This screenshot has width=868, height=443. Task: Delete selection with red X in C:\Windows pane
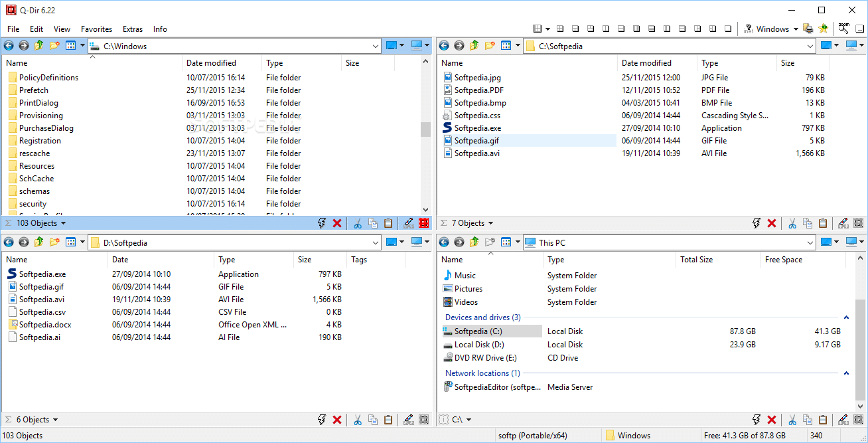337,223
